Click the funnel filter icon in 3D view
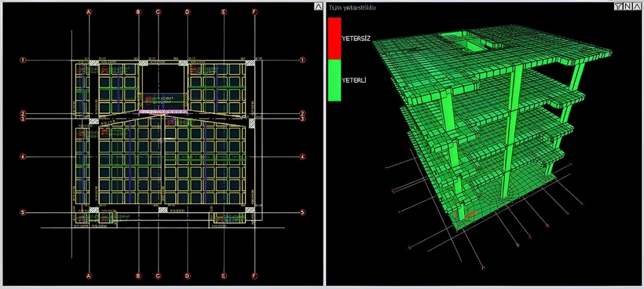The height and width of the screenshot is (289, 644). pyautogui.click(x=619, y=6)
